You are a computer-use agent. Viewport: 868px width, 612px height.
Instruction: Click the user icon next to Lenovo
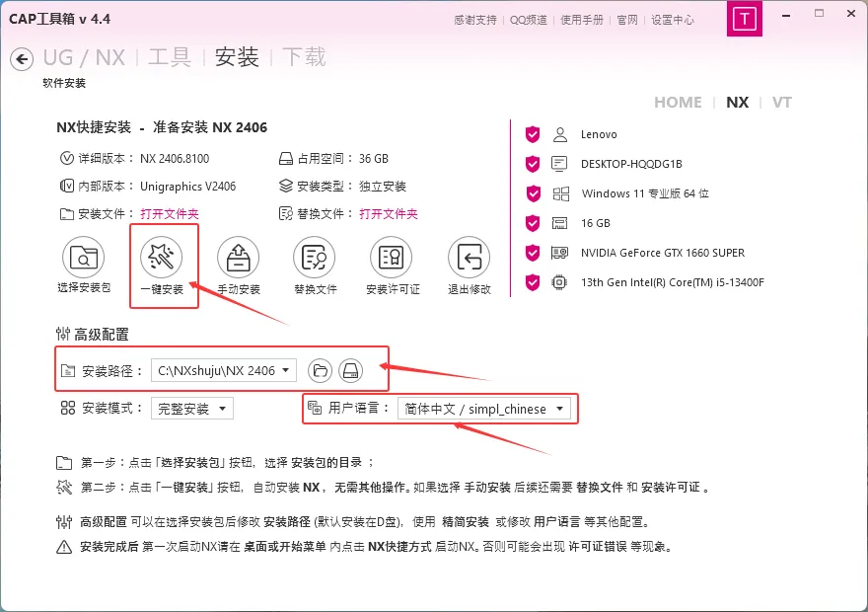coord(560,134)
